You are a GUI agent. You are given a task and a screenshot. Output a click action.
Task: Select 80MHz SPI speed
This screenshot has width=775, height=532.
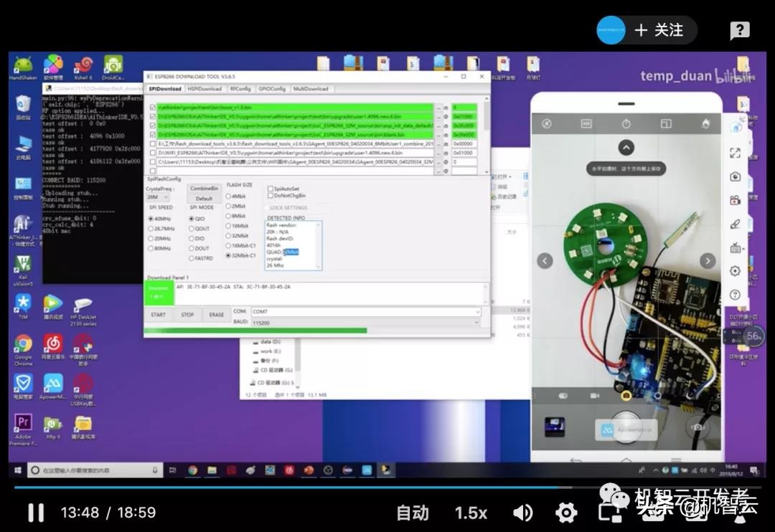coord(151,248)
